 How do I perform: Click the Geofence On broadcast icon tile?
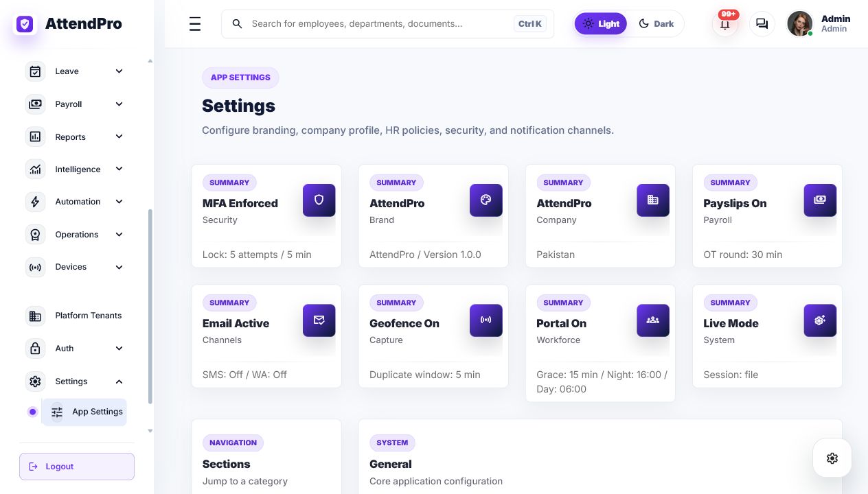point(486,320)
